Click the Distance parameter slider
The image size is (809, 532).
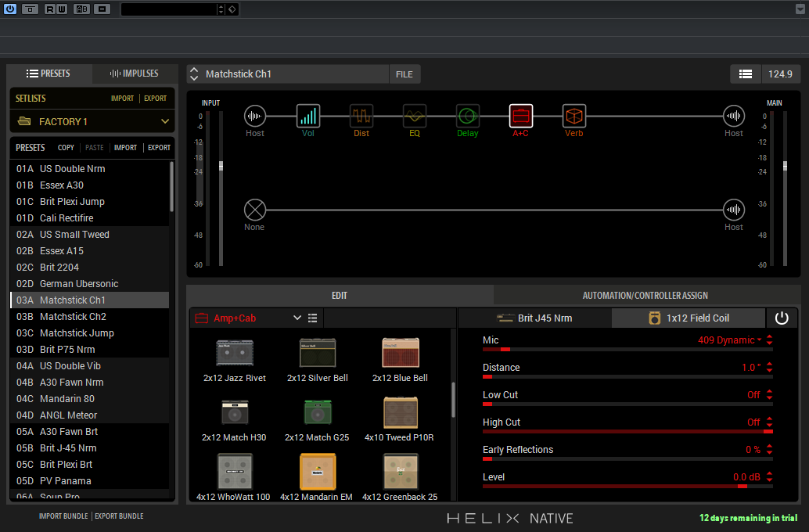(x=627, y=376)
